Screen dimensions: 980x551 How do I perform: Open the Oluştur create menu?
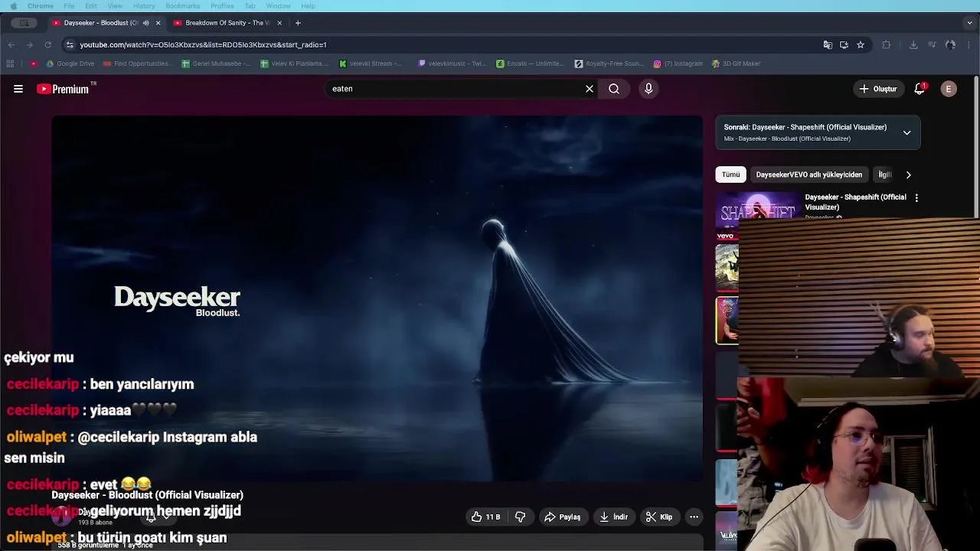(x=877, y=89)
